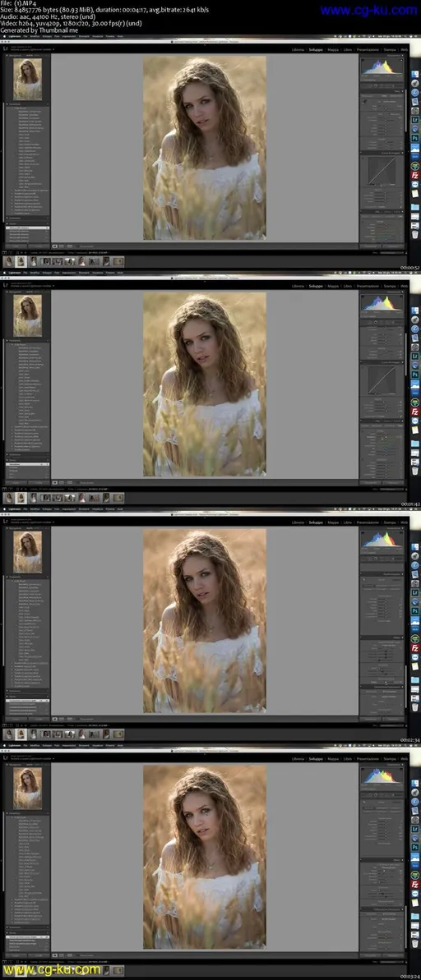Open Launchpad rocket icon in the 00:01:42 frame
Viewport: 421px width, 980px height.
click(414, 320)
